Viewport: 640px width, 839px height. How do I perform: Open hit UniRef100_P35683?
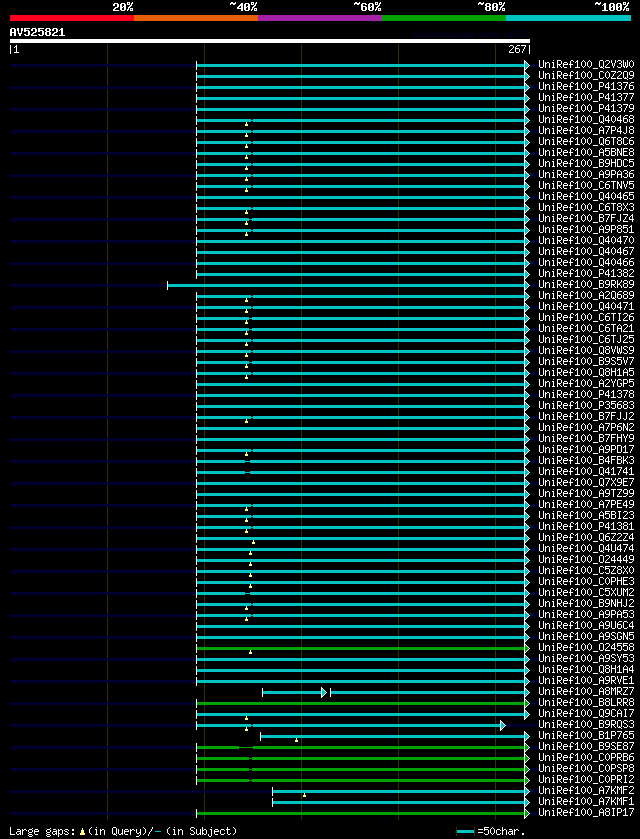(586, 405)
